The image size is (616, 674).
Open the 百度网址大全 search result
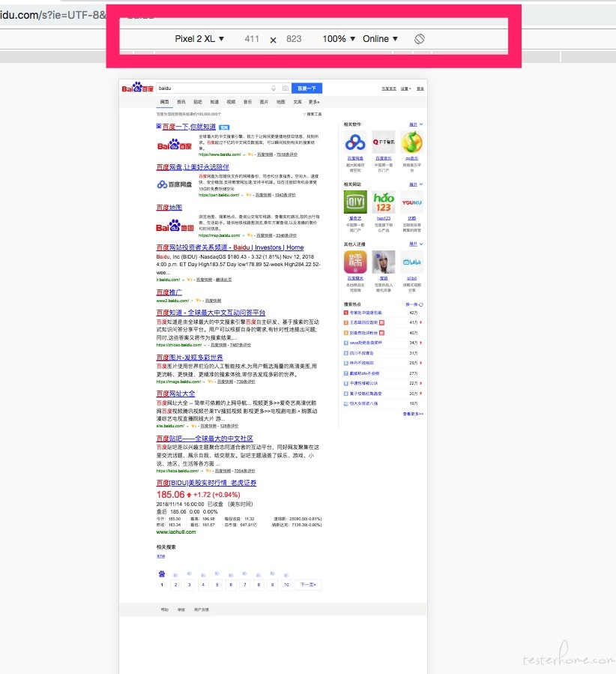[175, 394]
